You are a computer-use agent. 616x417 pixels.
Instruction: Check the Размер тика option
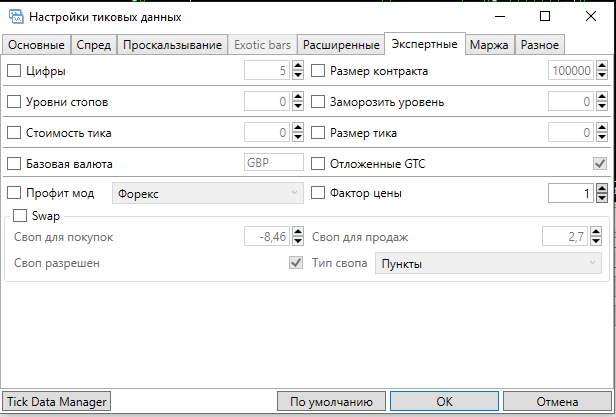click(318, 133)
